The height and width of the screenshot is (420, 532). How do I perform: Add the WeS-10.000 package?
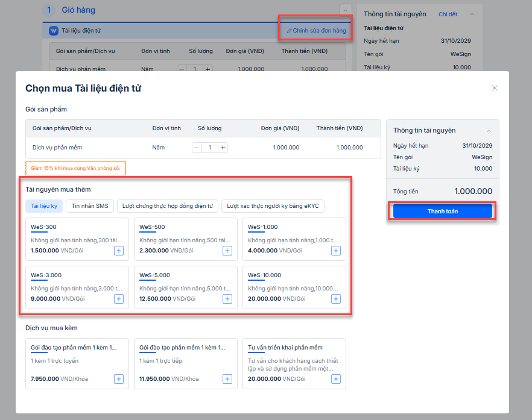pyautogui.click(x=335, y=299)
